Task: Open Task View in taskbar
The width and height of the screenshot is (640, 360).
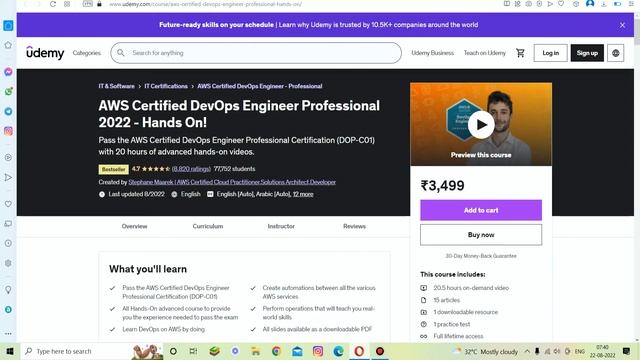Action: pyautogui.click(x=193, y=351)
